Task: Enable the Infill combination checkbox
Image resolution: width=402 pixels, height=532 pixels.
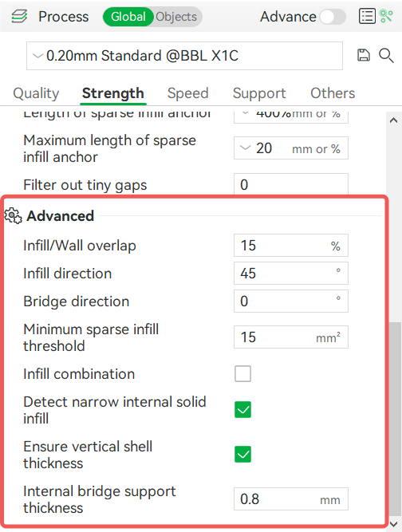Action: [x=243, y=373]
